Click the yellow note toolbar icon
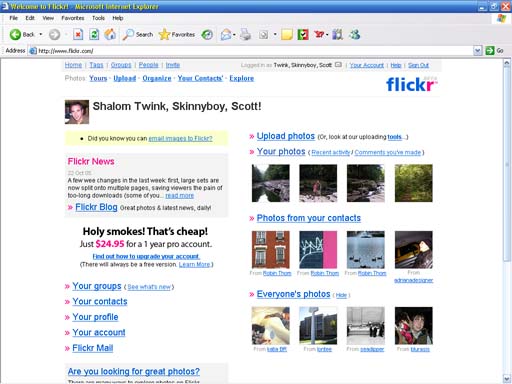512x384 pixels. click(x=287, y=34)
